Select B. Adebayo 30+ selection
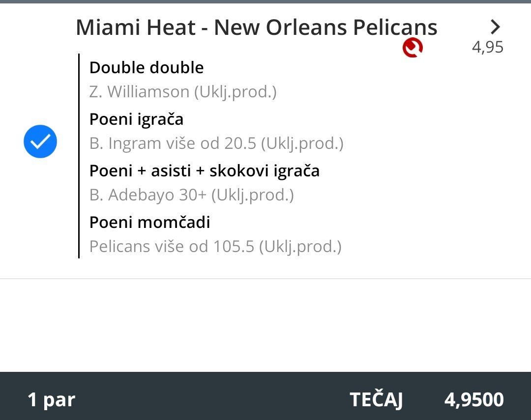 click(x=191, y=195)
